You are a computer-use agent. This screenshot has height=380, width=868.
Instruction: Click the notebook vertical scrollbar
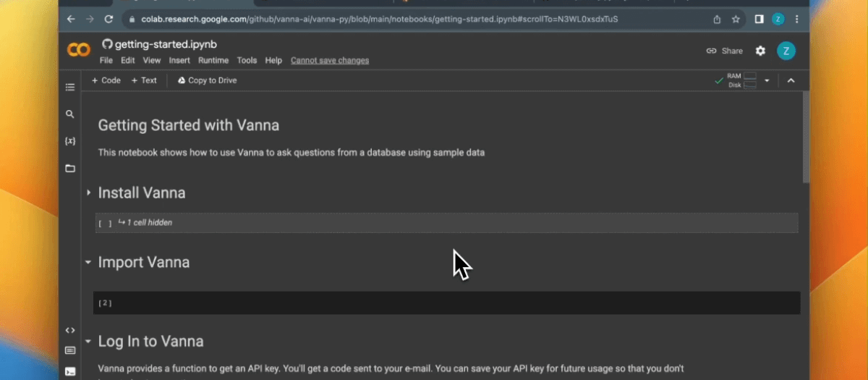tap(806, 138)
